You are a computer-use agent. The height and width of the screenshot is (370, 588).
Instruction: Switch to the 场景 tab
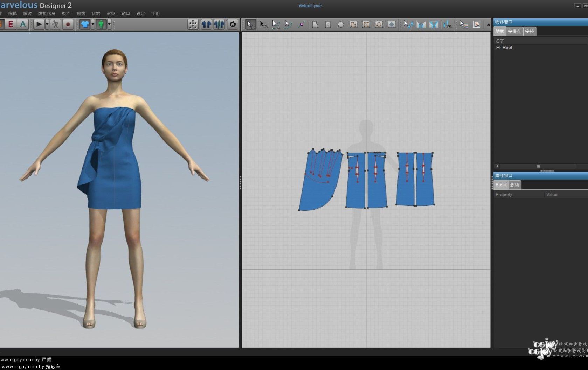point(500,31)
